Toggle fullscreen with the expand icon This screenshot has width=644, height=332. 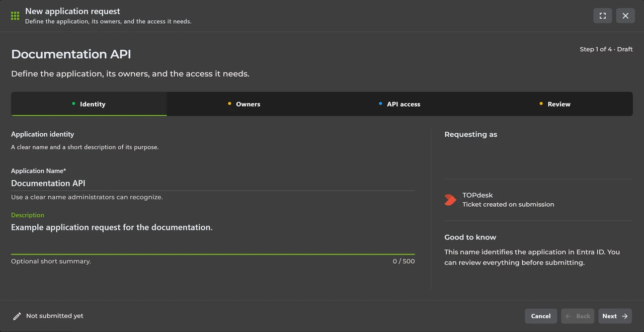(603, 16)
